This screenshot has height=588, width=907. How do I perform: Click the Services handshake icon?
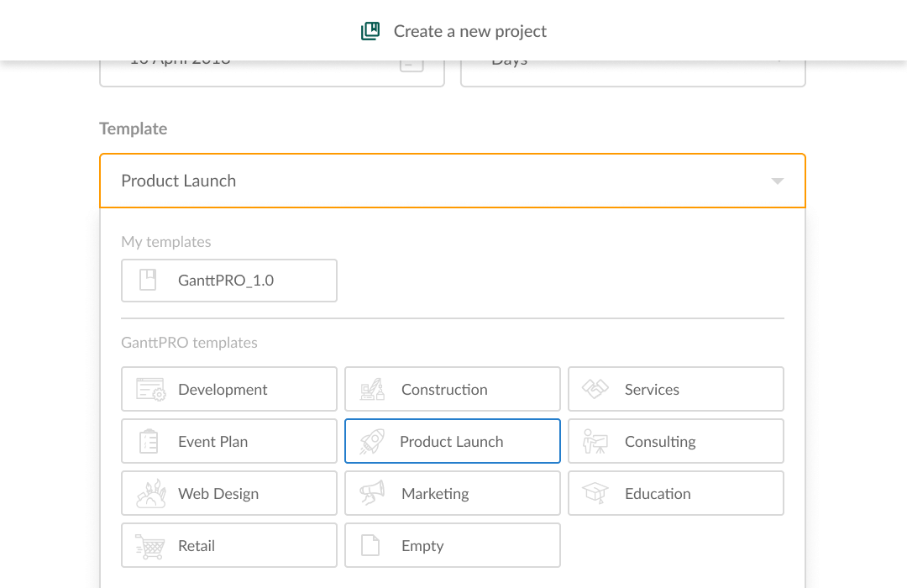[x=595, y=389]
